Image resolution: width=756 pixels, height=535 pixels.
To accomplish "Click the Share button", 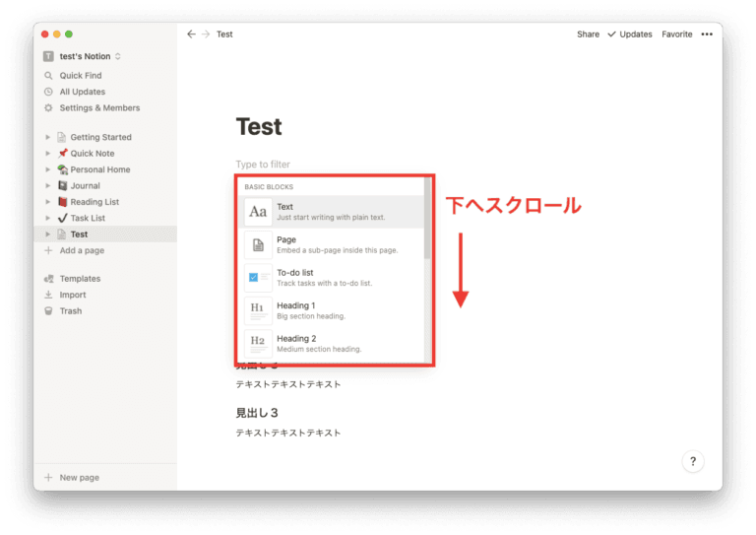I will click(x=588, y=34).
